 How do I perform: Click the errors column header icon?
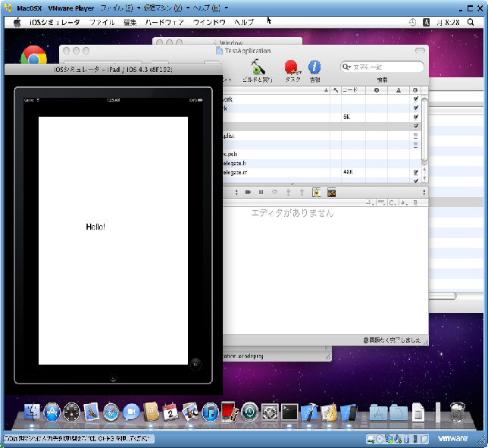(x=377, y=90)
